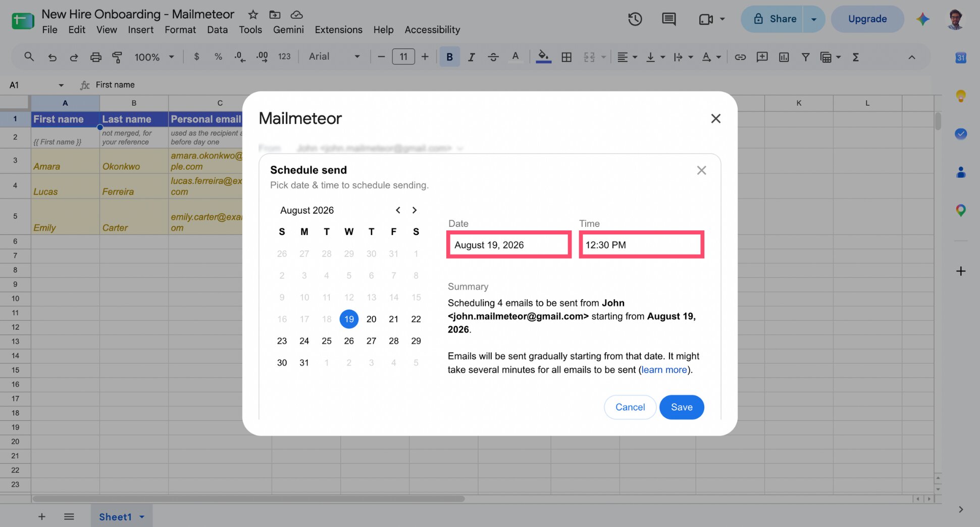Click the borders icon

pos(566,57)
